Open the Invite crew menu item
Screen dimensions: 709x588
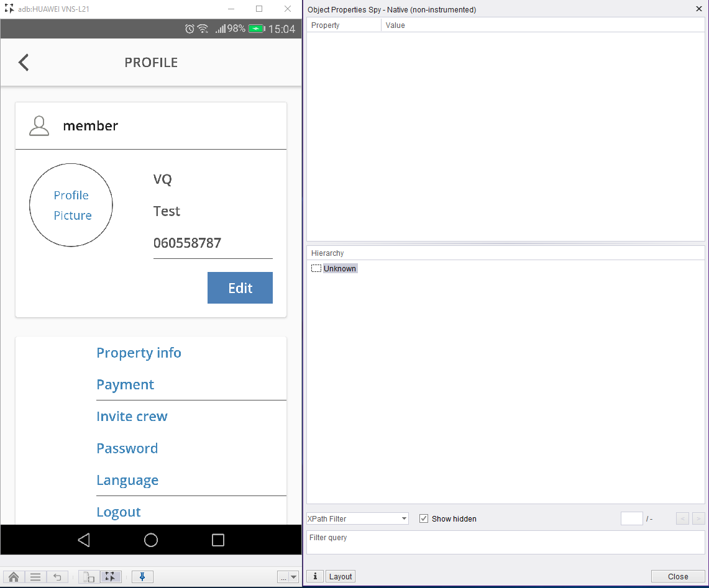click(x=132, y=416)
